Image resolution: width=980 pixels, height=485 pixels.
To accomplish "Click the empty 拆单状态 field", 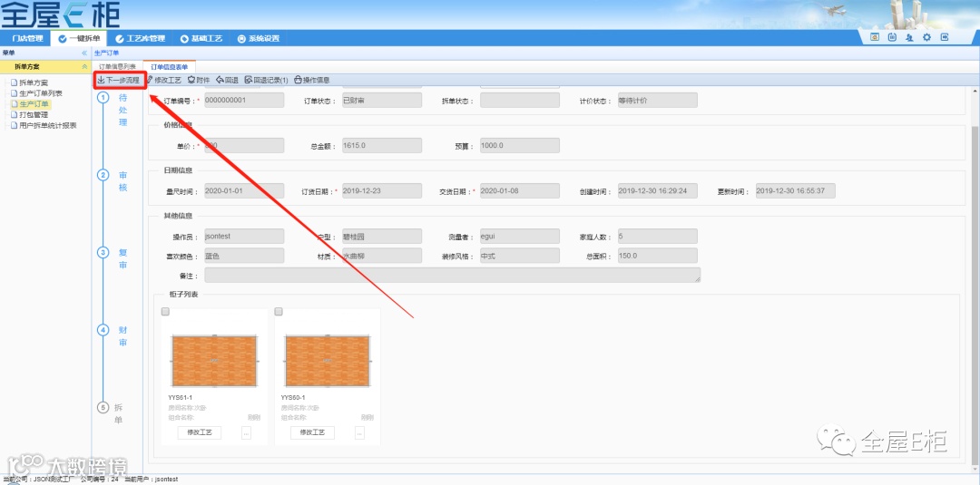I will point(519,100).
